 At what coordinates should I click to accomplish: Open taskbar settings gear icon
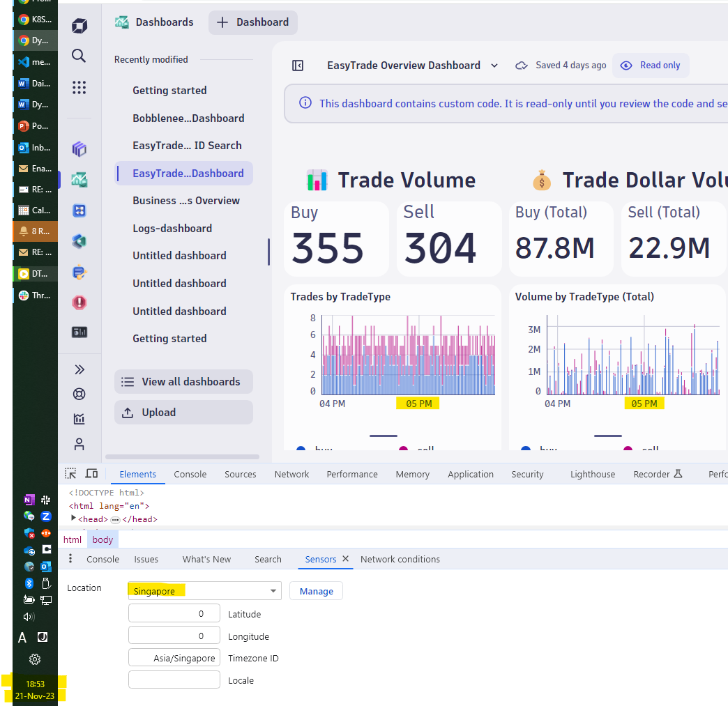coord(35,659)
